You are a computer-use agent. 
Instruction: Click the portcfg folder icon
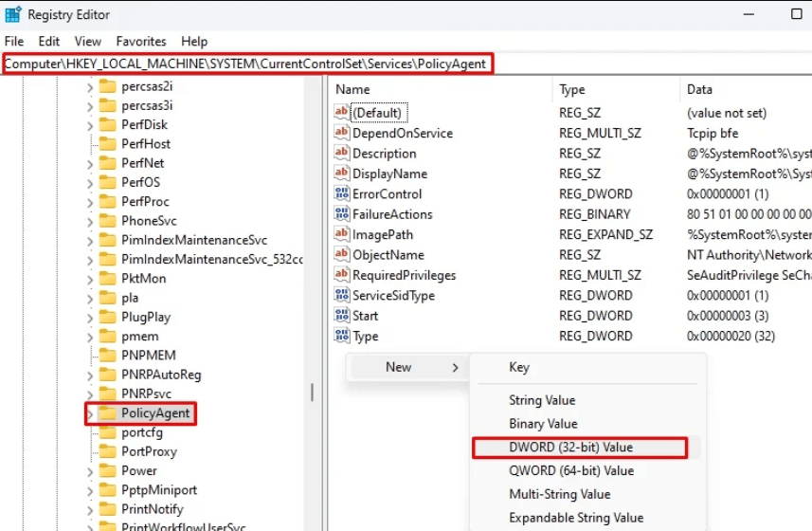[107, 432]
